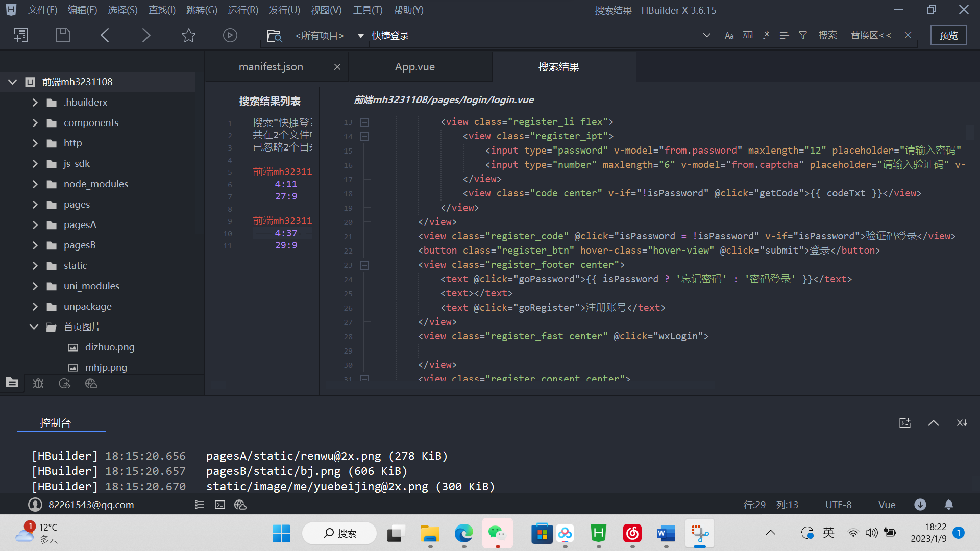Open WeChat from the taskbar
This screenshot has width=980, height=551.
(497, 534)
